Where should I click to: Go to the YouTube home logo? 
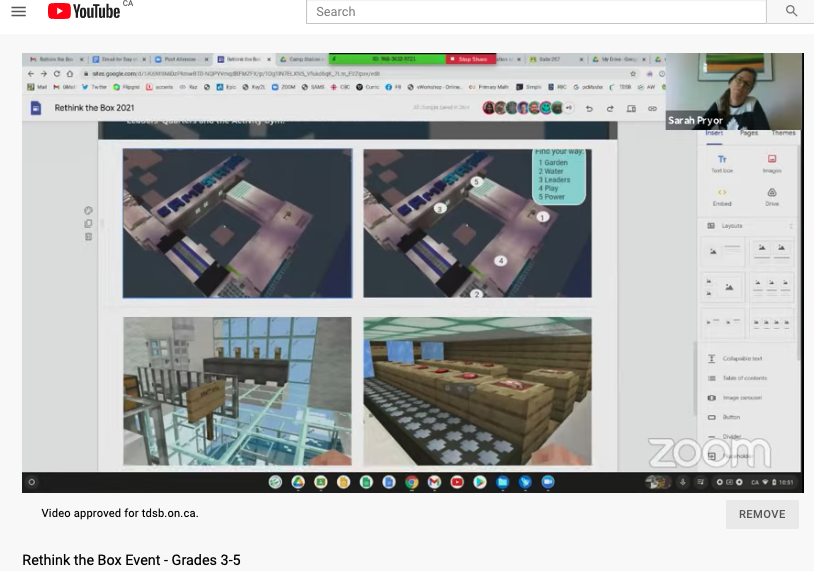[84, 11]
